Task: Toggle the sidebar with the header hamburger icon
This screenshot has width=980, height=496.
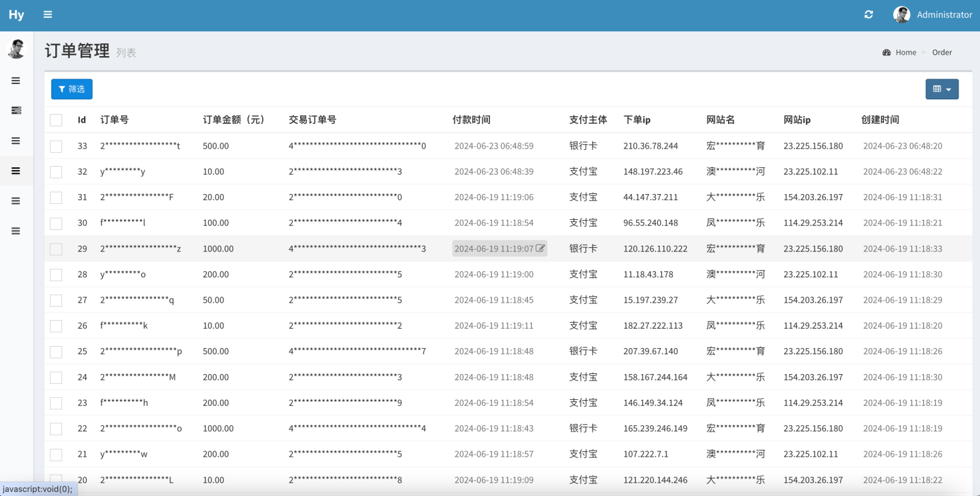Action: click(47, 15)
